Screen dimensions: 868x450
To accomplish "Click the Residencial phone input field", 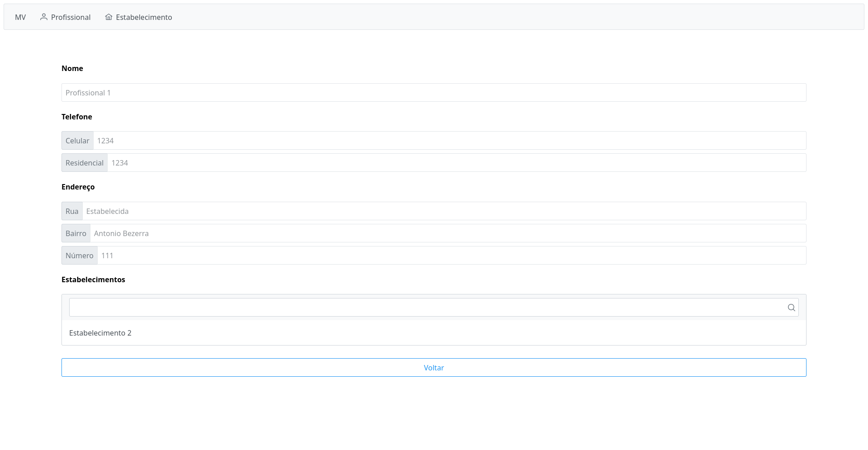I will click(457, 163).
